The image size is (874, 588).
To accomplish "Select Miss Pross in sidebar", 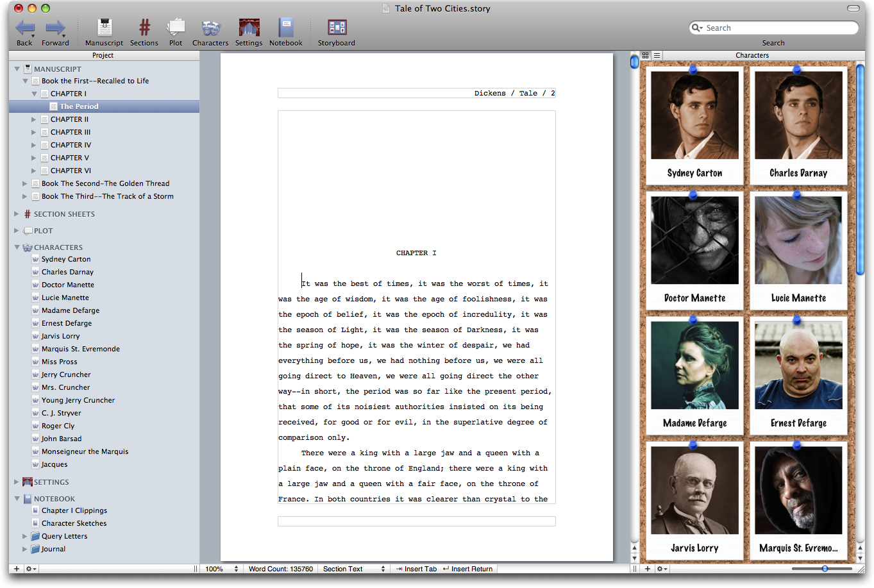I will [59, 362].
